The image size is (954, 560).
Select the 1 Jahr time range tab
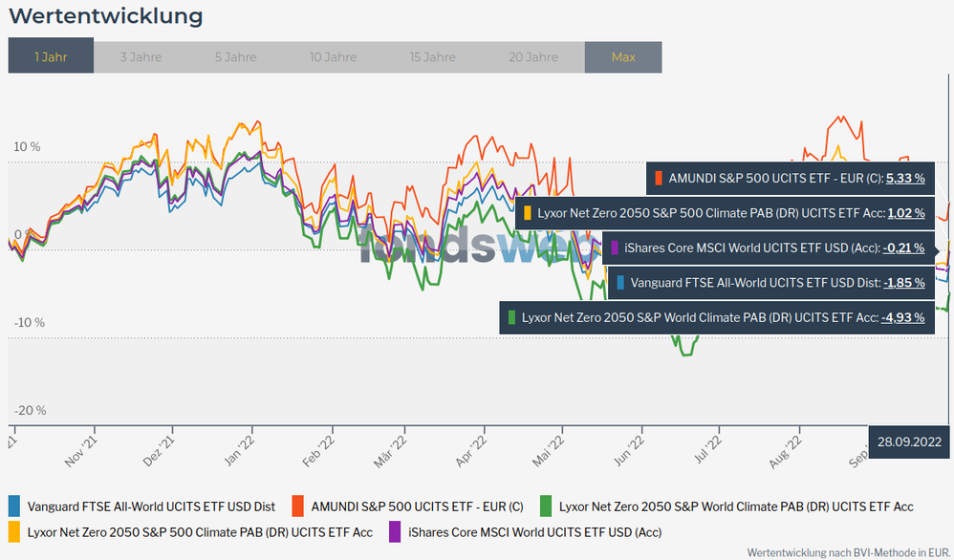click(x=51, y=57)
